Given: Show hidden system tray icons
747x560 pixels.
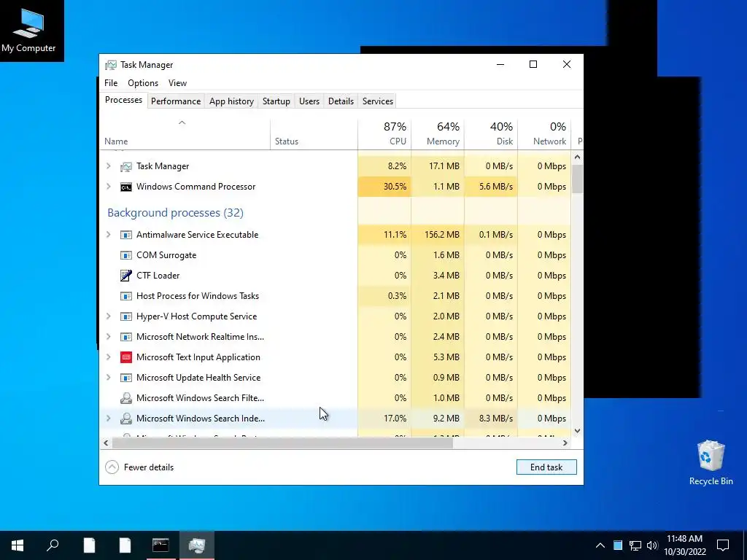Looking at the screenshot, I should (600, 545).
